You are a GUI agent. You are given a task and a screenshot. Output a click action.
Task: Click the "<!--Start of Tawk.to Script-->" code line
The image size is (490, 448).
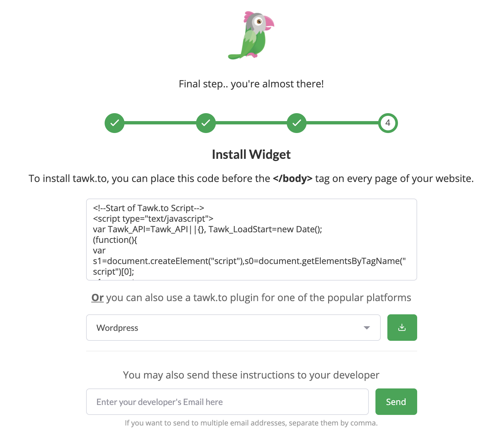(149, 208)
